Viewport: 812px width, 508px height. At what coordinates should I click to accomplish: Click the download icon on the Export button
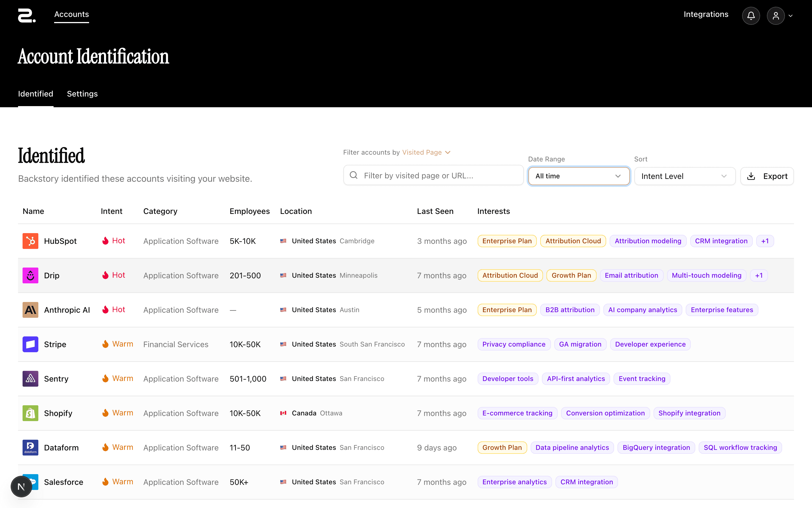pos(751,176)
